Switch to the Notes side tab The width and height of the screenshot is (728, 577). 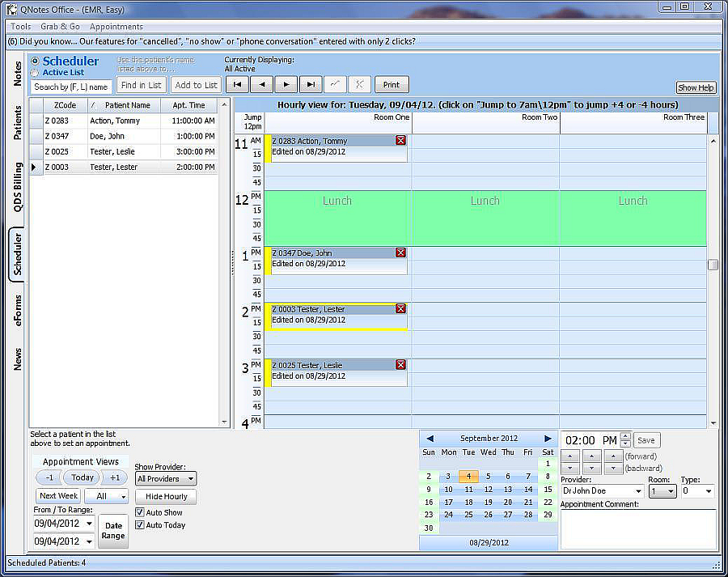click(x=17, y=74)
